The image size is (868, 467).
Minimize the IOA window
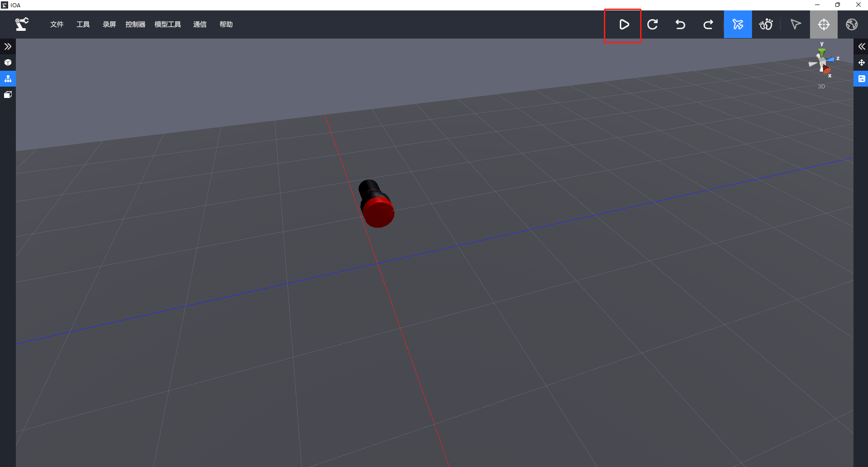tap(817, 5)
